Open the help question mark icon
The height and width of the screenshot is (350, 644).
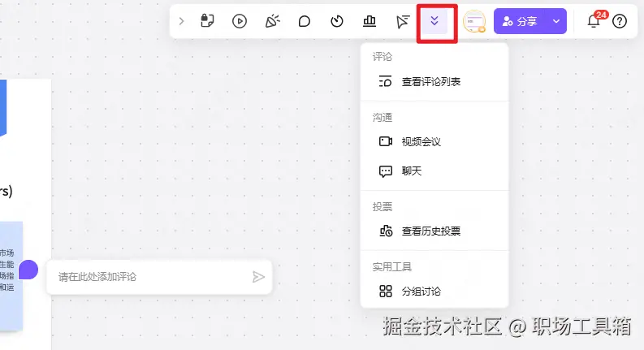click(620, 21)
